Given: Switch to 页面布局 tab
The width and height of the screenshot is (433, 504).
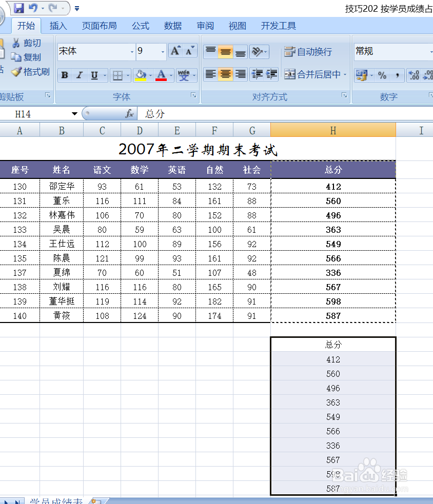Looking at the screenshot, I should pyautogui.click(x=100, y=26).
